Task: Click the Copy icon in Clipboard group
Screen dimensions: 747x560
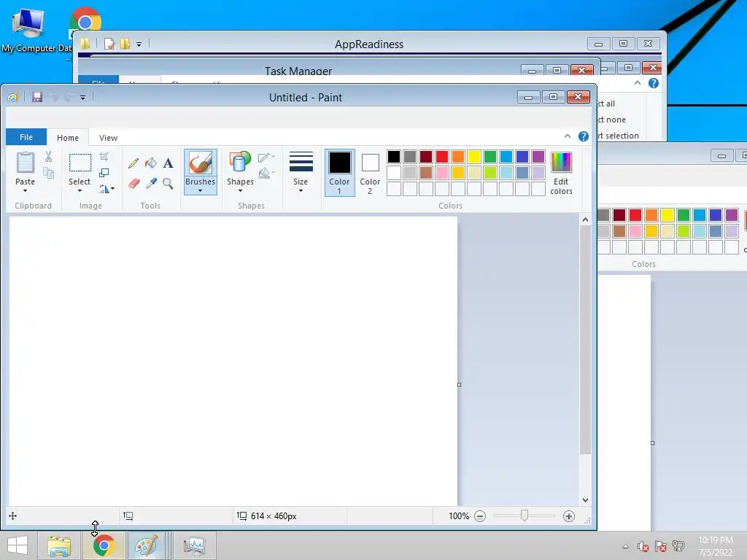Action: (x=49, y=173)
